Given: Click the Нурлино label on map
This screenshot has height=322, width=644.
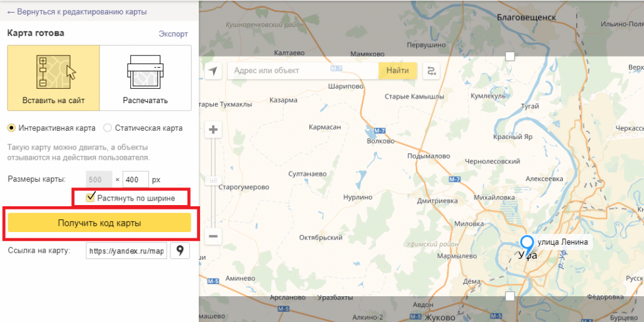Looking at the screenshot, I should point(358,197).
